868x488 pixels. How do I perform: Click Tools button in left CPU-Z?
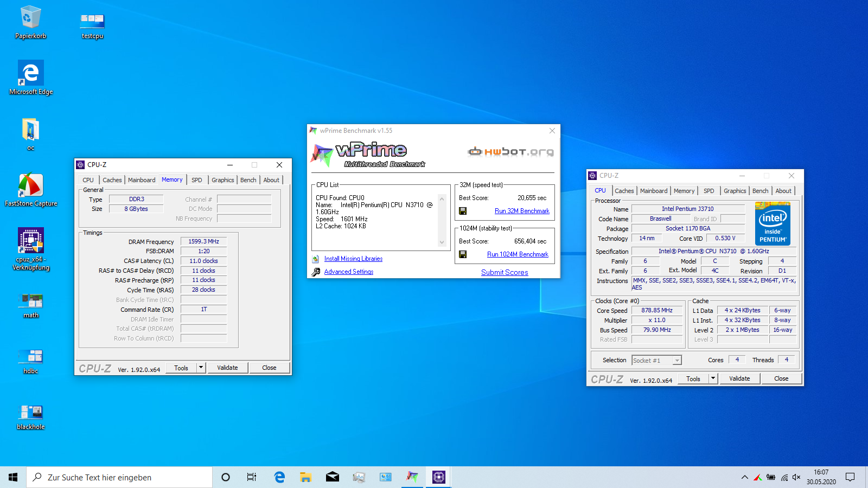click(x=181, y=368)
